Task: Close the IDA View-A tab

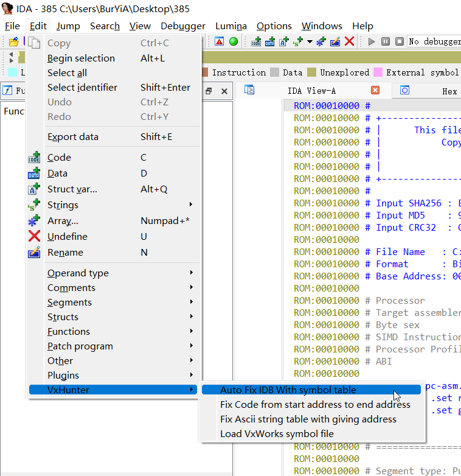Action: coord(375,90)
